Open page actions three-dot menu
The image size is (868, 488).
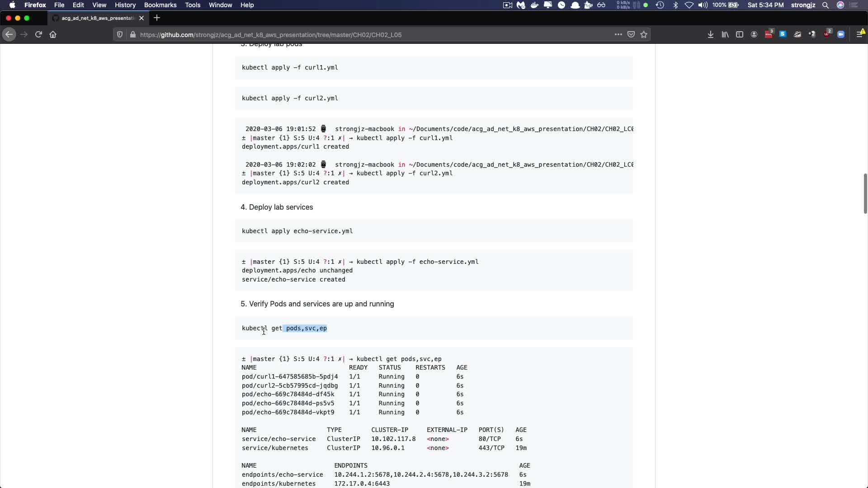(x=618, y=34)
